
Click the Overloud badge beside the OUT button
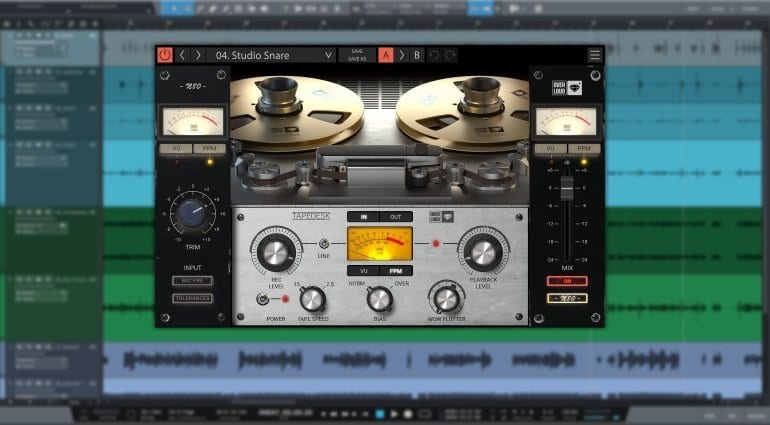pyautogui.click(x=441, y=217)
